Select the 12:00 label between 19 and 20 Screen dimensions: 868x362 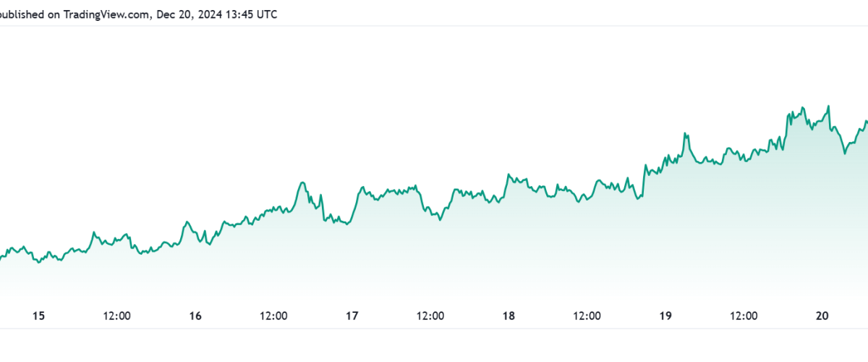tap(744, 316)
